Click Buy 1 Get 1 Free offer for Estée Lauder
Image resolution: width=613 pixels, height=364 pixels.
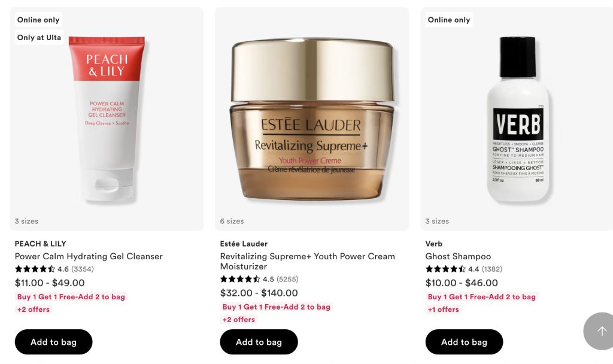[x=277, y=307]
